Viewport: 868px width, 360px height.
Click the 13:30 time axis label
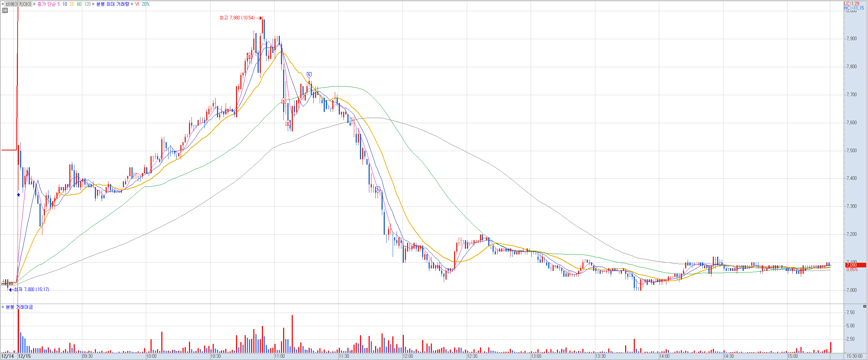(600, 356)
